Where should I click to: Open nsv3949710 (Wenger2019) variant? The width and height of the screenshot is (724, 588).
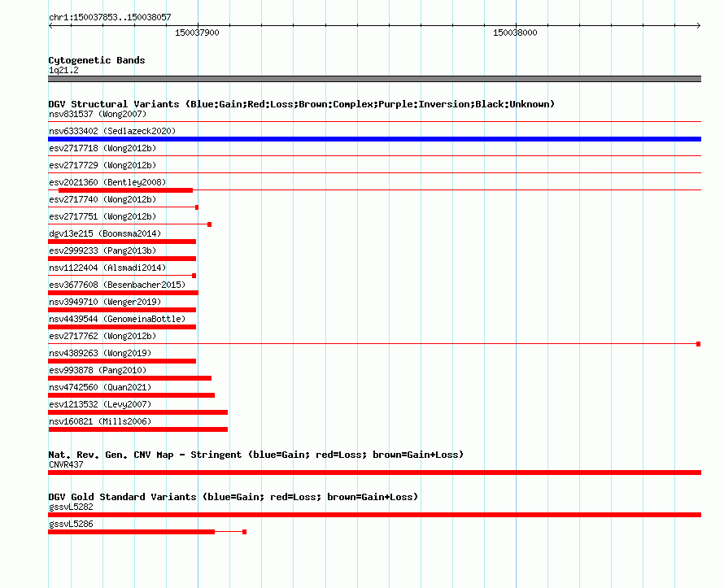pyautogui.click(x=105, y=302)
